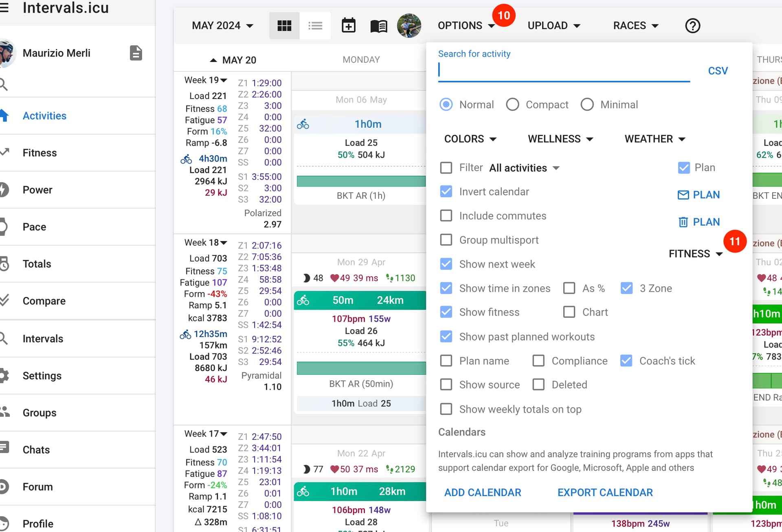Toggle Show time in zones checkbox
782x532 pixels.
[446, 288]
